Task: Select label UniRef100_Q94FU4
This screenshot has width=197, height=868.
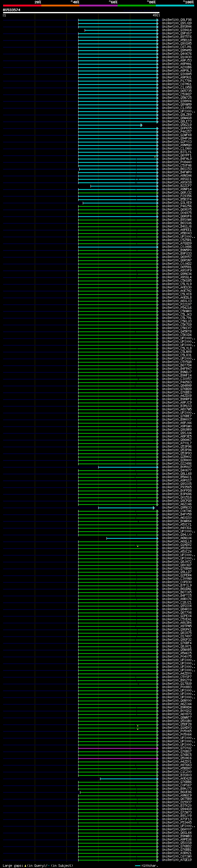Action: pyautogui.click(x=177, y=139)
